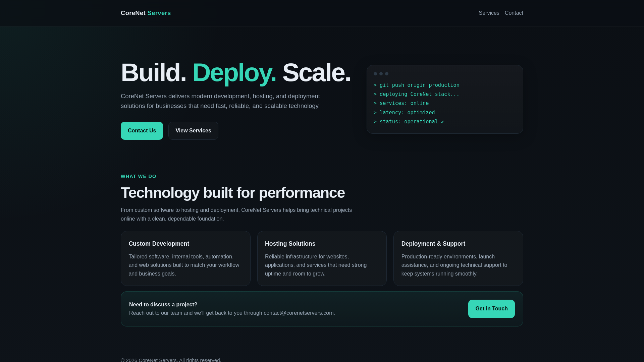Click the View Services button
The image size is (644, 362).
pos(193,131)
